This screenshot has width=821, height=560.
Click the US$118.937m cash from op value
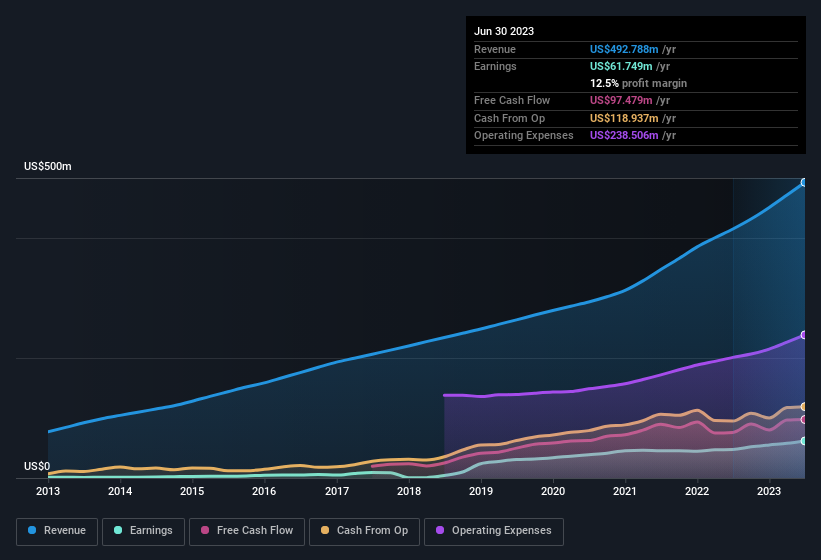point(624,118)
